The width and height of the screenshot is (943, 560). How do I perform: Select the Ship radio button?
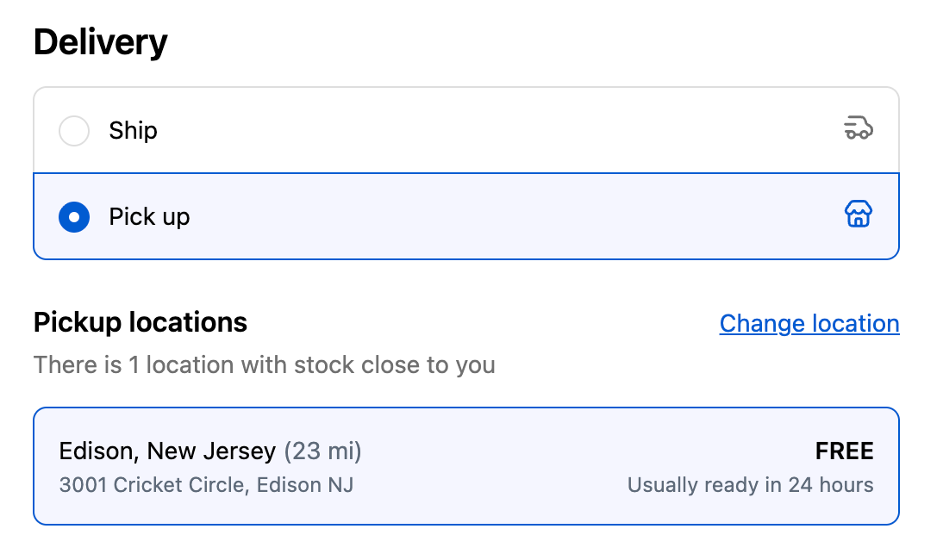pos(74,130)
